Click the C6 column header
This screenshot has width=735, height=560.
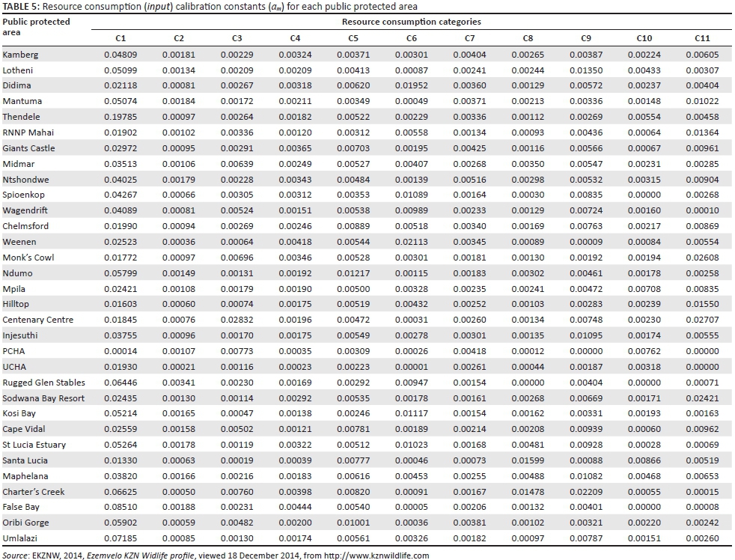tap(412, 38)
